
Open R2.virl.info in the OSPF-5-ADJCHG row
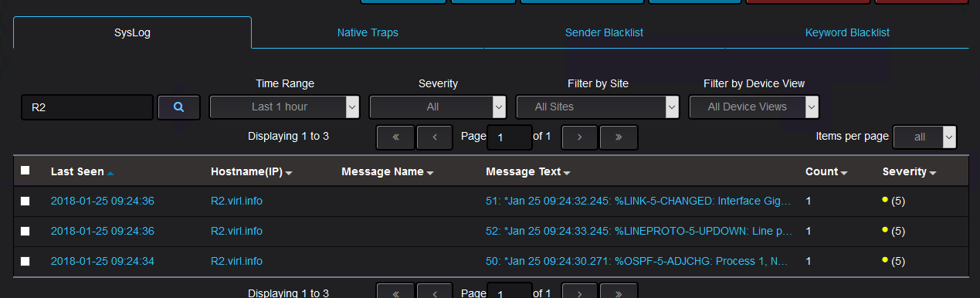236,261
